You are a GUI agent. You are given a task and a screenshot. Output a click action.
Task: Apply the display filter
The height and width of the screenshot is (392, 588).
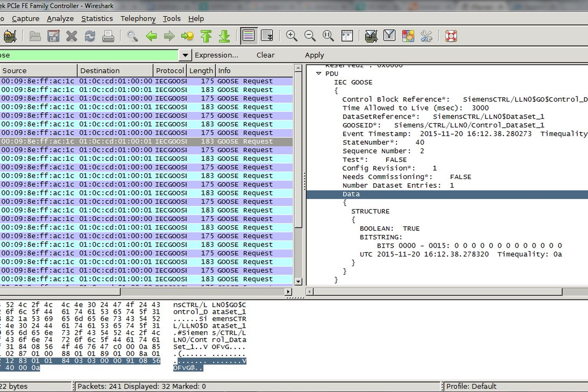[x=314, y=55]
